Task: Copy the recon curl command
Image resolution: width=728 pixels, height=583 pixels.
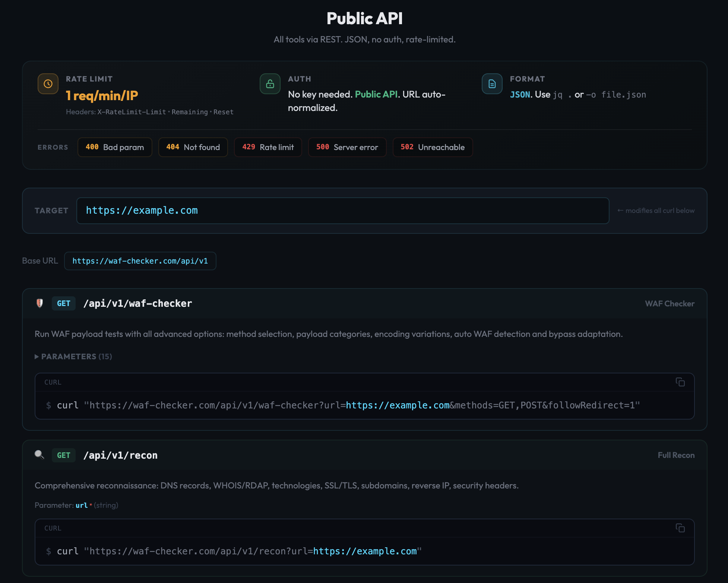Action: click(680, 528)
